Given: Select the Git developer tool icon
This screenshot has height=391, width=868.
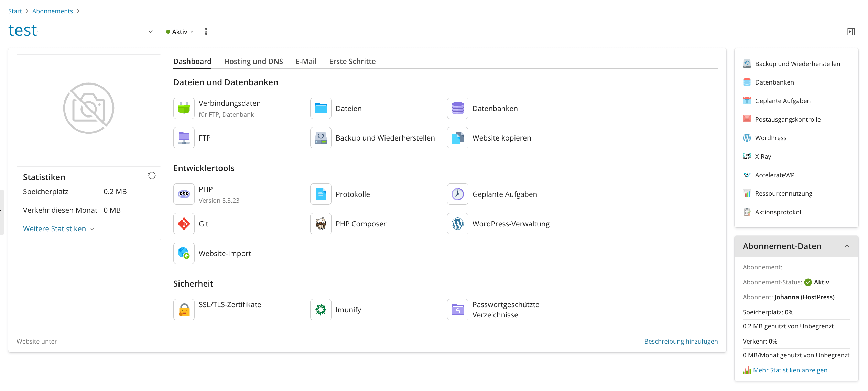Looking at the screenshot, I should (x=184, y=224).
